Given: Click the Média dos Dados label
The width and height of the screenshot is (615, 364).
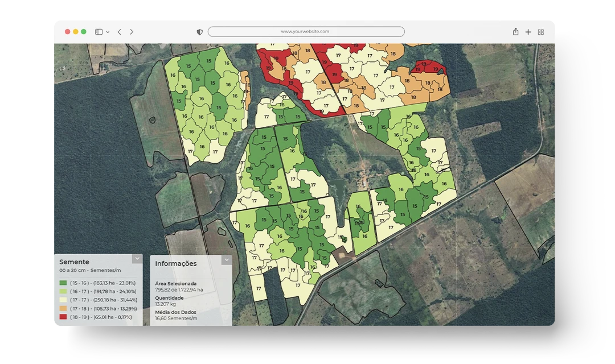Looking at the screenshot, I should point(175,312).
